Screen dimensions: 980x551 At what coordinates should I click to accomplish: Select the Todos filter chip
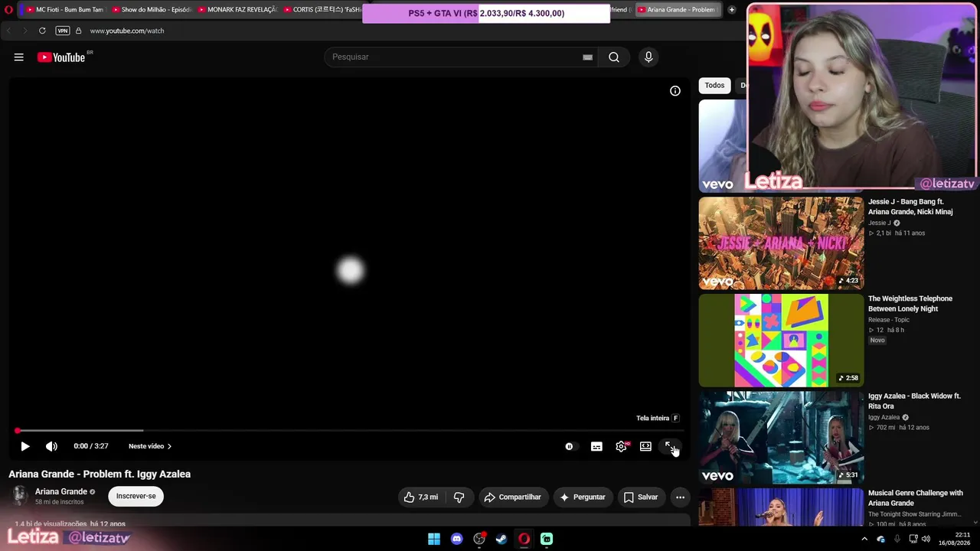[714, 86]
